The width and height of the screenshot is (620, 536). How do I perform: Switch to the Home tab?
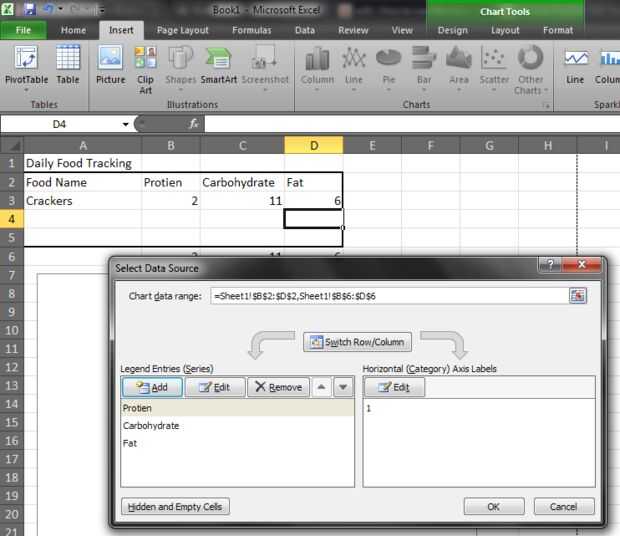73,30
